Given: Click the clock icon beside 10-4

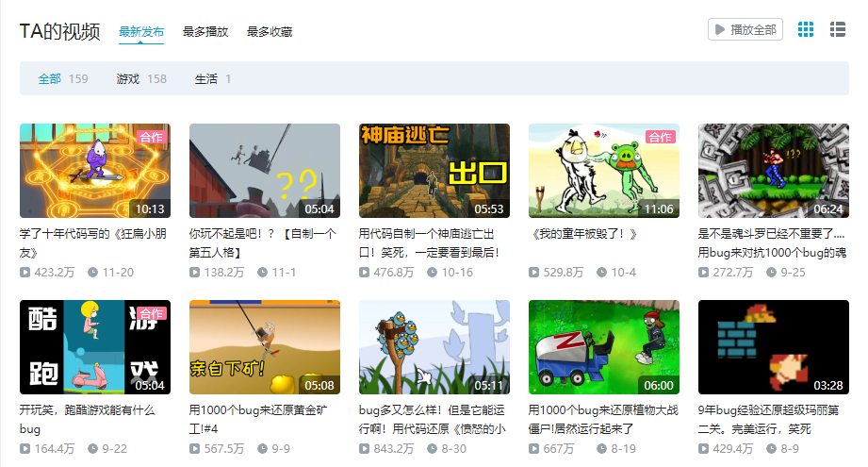Looking at the screenshot, I should [601, 272].
